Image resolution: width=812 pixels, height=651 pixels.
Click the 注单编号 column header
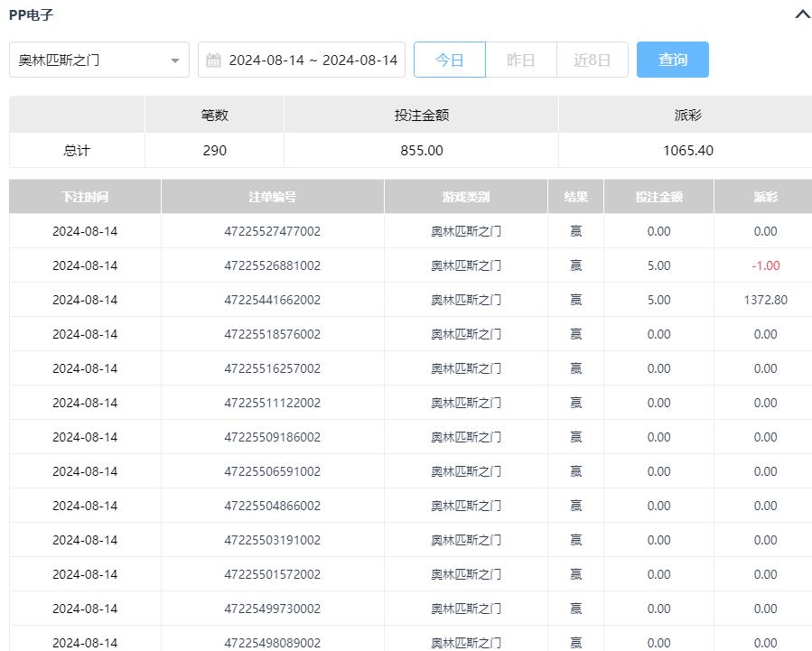[x=272, y=197]
